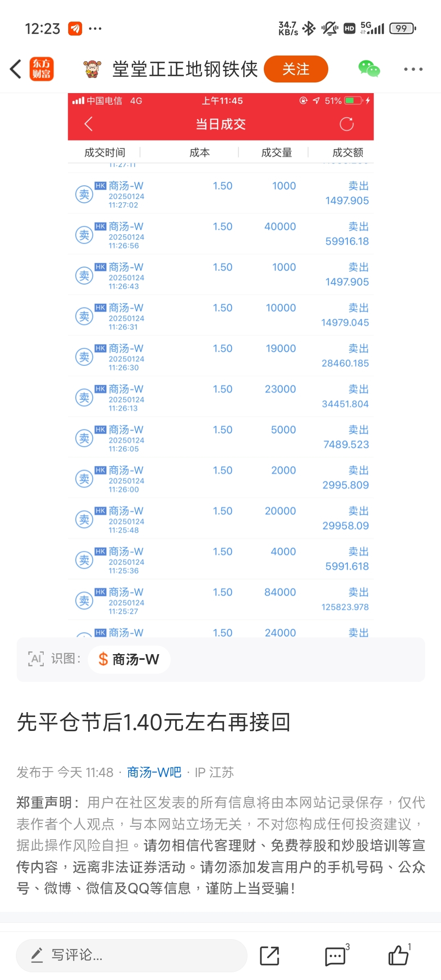Tap the 商汤-W stock tag chip
This screenshot has height=980, width=441.
[x=129, y=659]
